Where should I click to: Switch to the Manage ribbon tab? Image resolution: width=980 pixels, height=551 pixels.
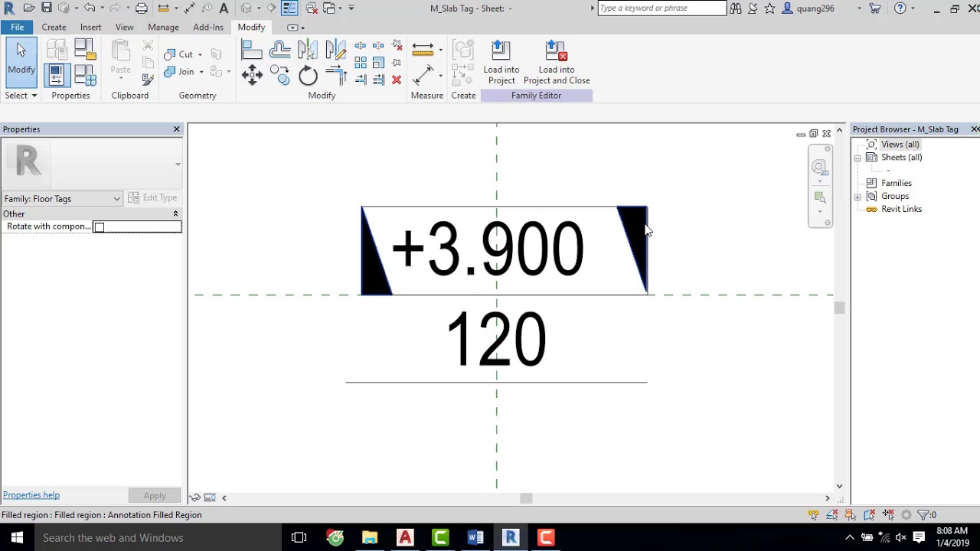tap(163, 27)
